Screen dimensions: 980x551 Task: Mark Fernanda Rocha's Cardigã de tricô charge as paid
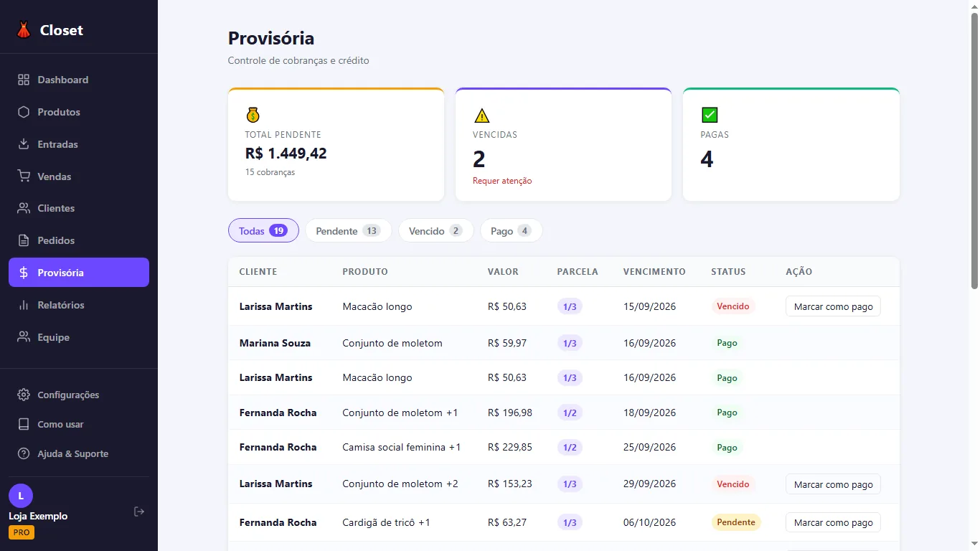point(833,522)
